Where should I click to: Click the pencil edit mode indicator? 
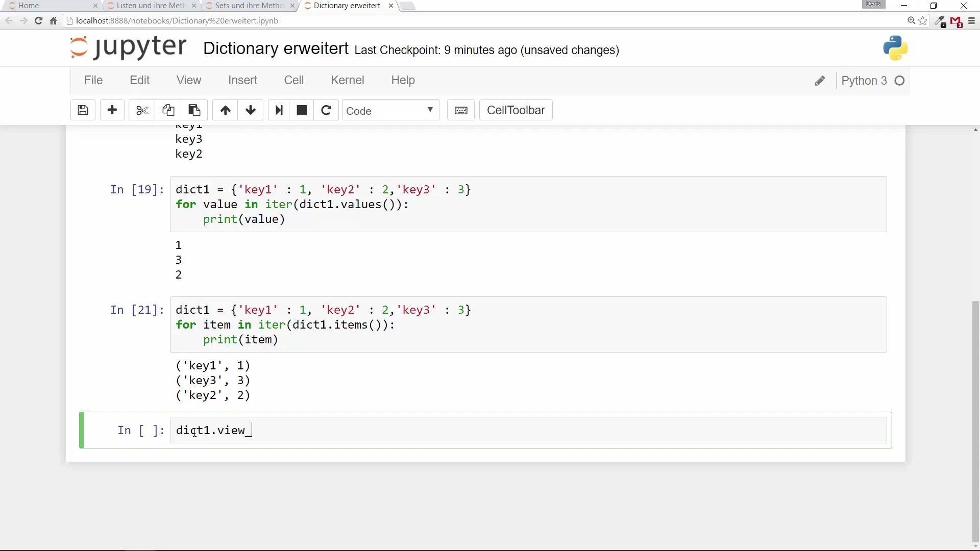pos(820,81)
